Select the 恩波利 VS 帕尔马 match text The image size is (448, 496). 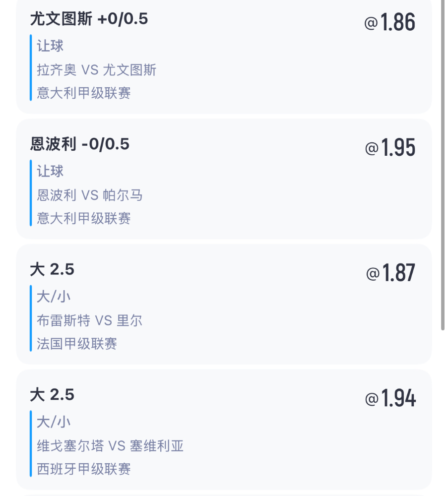tap(89, 195)
